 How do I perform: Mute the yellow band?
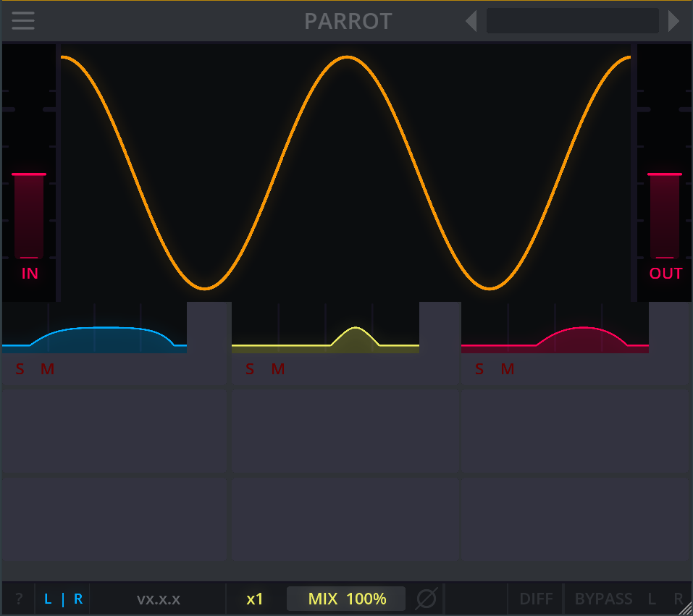(278, 369)
